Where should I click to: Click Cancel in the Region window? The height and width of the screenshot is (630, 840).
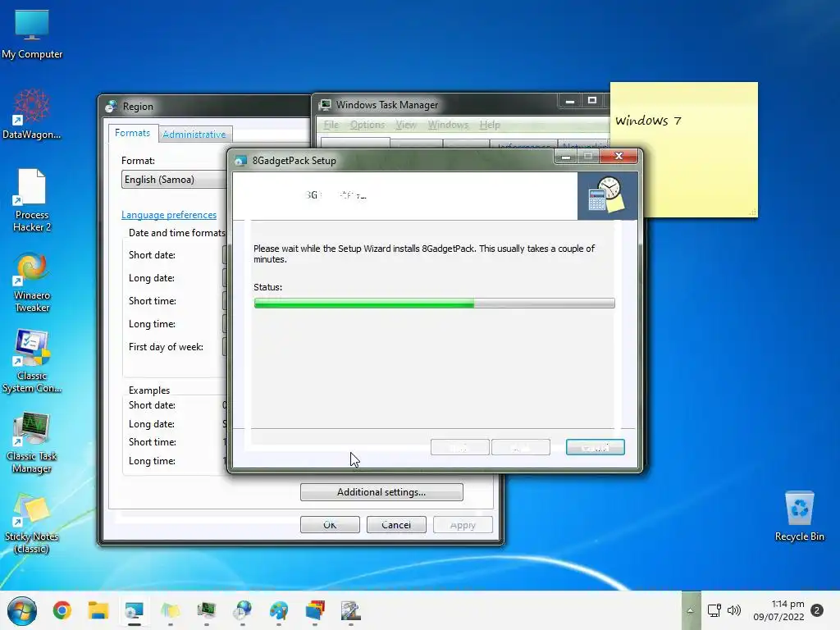(396, 525)
